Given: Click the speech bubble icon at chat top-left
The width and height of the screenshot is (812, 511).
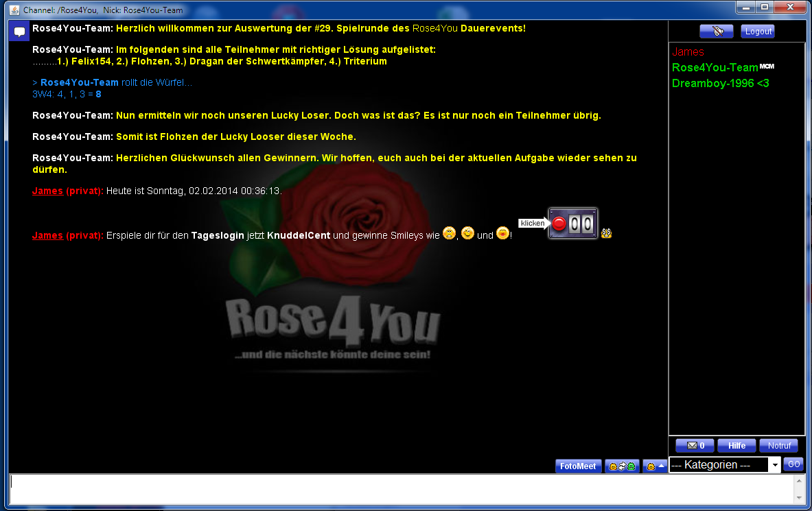Looking at the screenshot, I should [19, 32].
